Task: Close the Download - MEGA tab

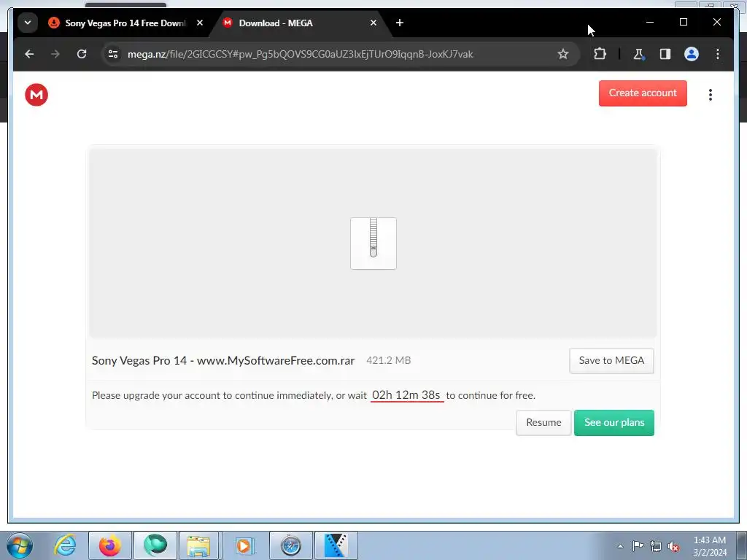Action: [x=373, y=23]
